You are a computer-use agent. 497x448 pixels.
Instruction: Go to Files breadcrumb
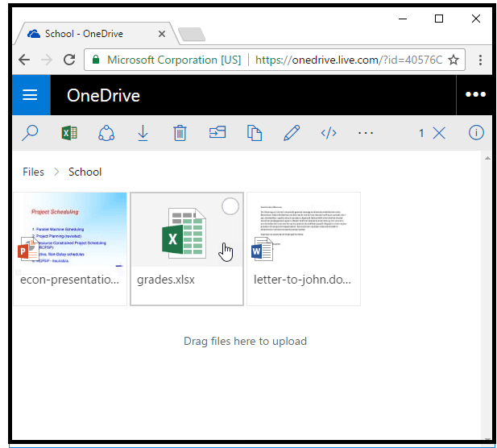pyautogui.click(x=33, y=172)
